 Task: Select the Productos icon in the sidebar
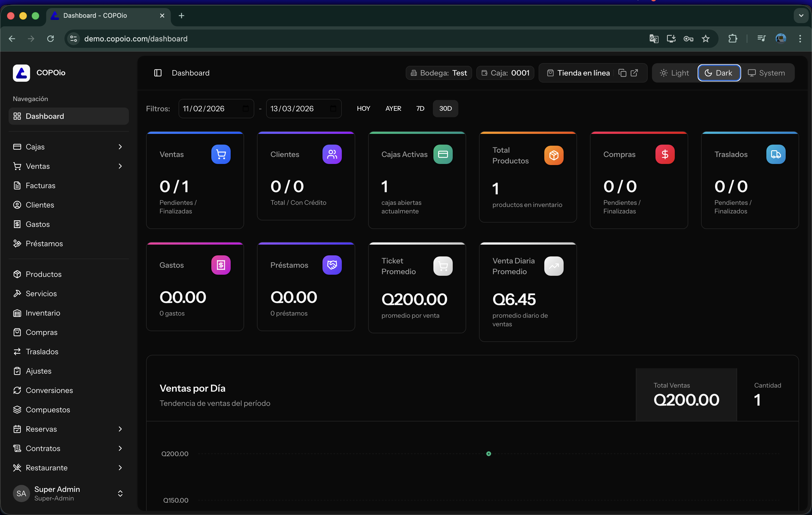coord(17,274)
